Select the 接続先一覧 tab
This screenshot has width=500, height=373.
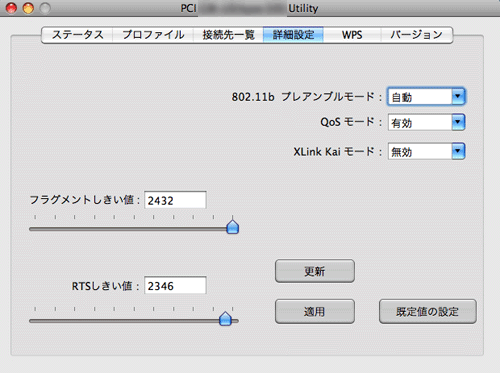click(x=228, y=35)
